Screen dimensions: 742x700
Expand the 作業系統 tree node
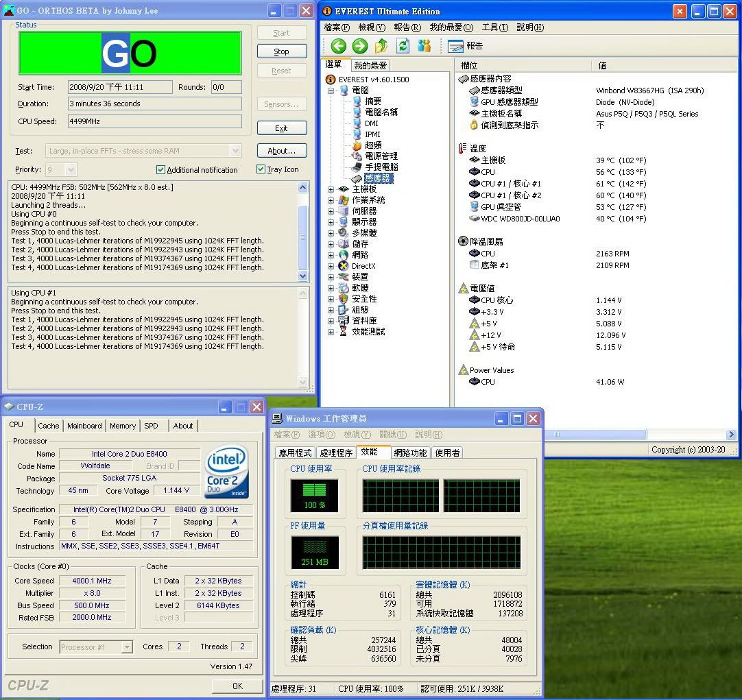[331, 200]
